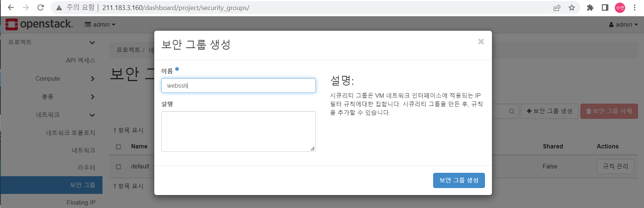
Task: Click the Actions column header
Action: [x=607, y=147]
